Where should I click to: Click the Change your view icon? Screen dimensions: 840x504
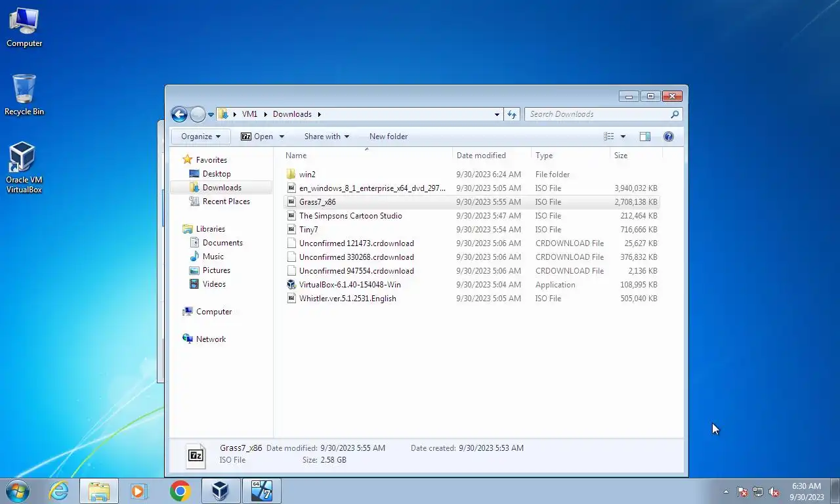tap(609, 136)
